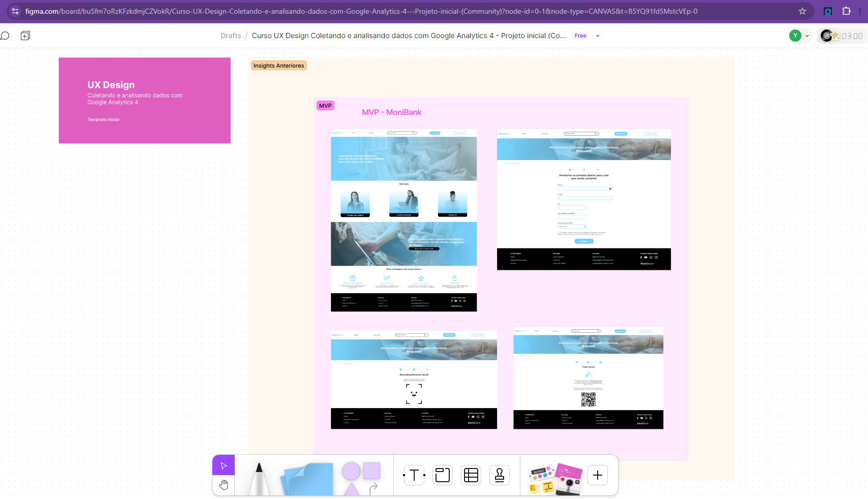Open the comments speech bubble icon
The height and width of the screenshot is (499, 868).
pos(5,36)
